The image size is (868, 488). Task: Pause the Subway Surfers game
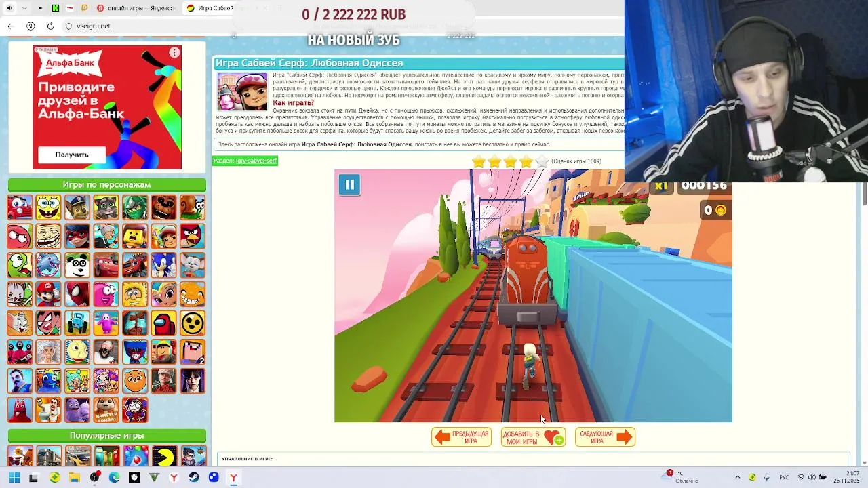pos(350,184)
